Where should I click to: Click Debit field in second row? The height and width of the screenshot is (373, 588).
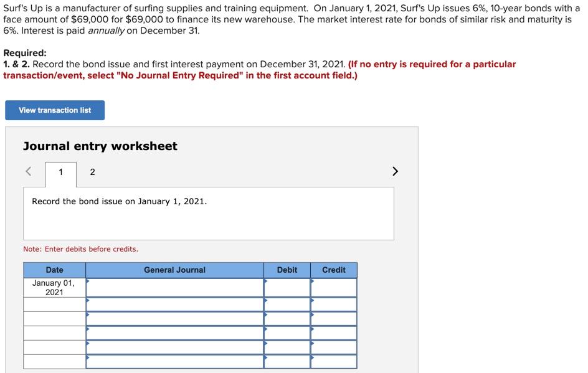tap(287, 305)
